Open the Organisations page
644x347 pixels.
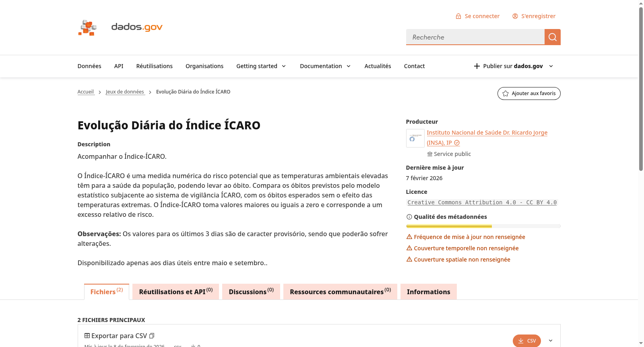[204, 66]
